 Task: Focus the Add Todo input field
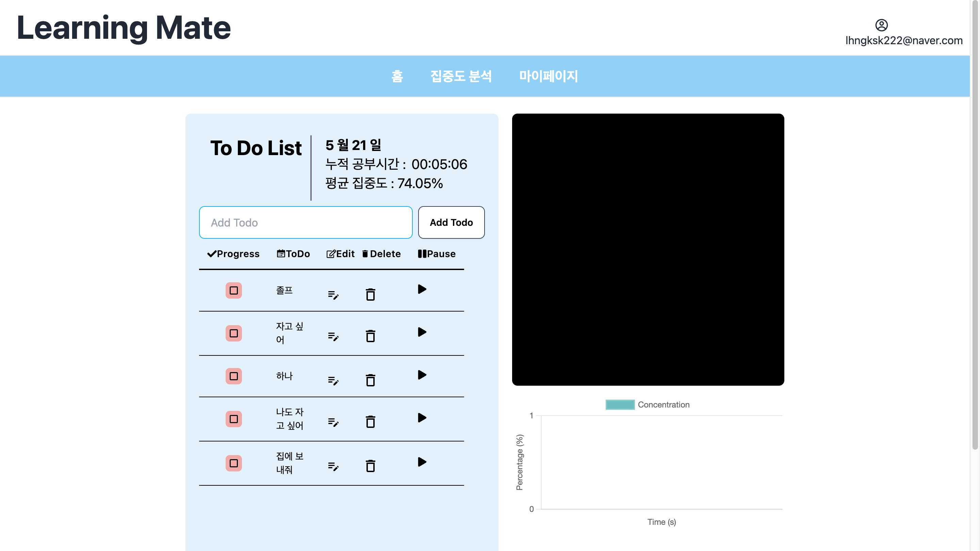coord(306,222)
